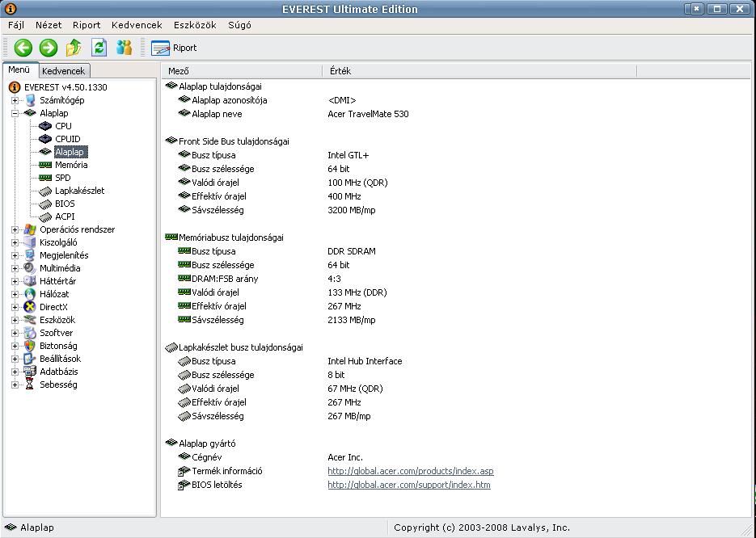This screenshot has width=756, height=538.
Task: Select the SPD tree item
Action: (x=63, y=178)
